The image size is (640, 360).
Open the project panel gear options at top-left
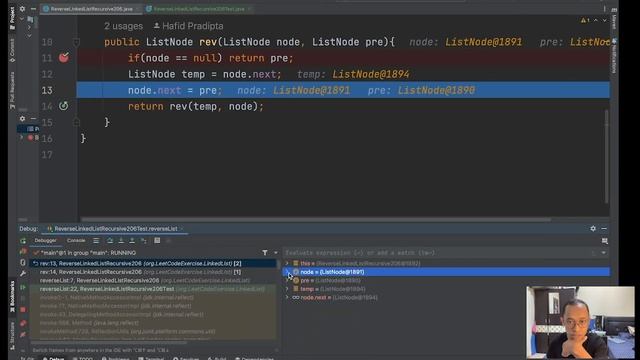[x=22, y=9]
